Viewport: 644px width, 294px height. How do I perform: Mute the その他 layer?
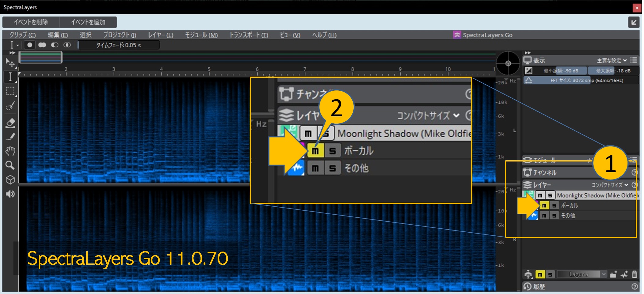tap(544, 216)
